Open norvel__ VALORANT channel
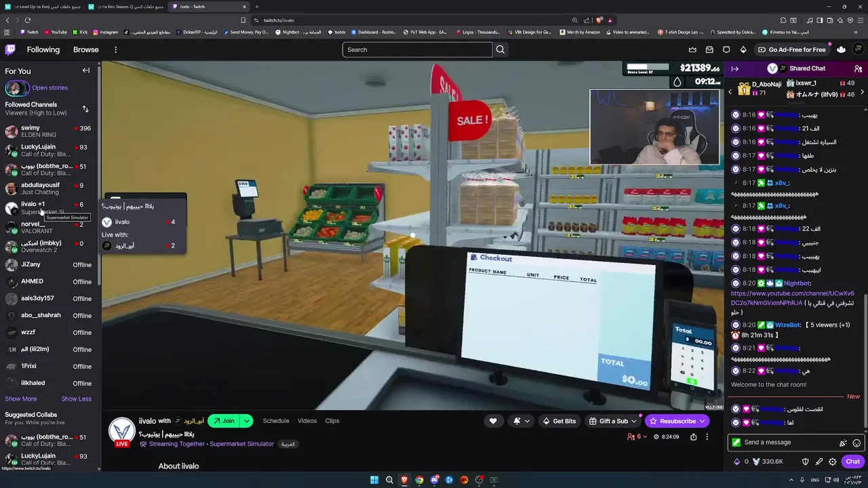 [50, 227]
